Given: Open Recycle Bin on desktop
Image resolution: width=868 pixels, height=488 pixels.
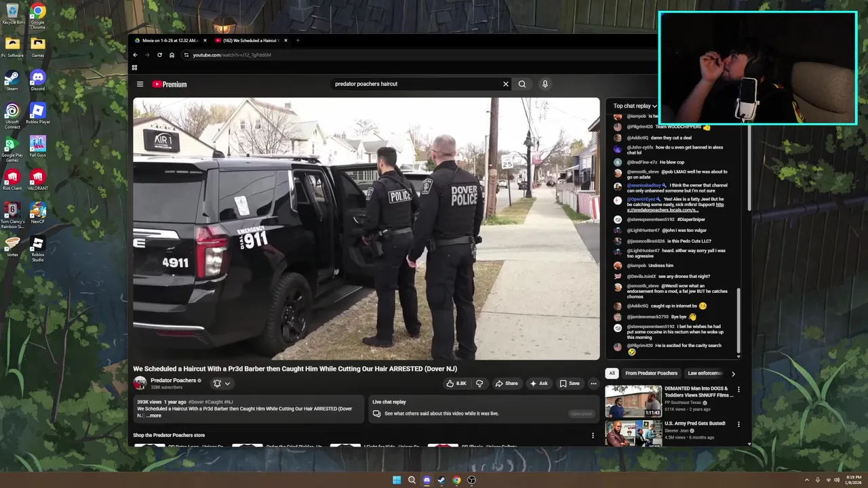Looking at the screenshot, I should (x=12, y=14).
